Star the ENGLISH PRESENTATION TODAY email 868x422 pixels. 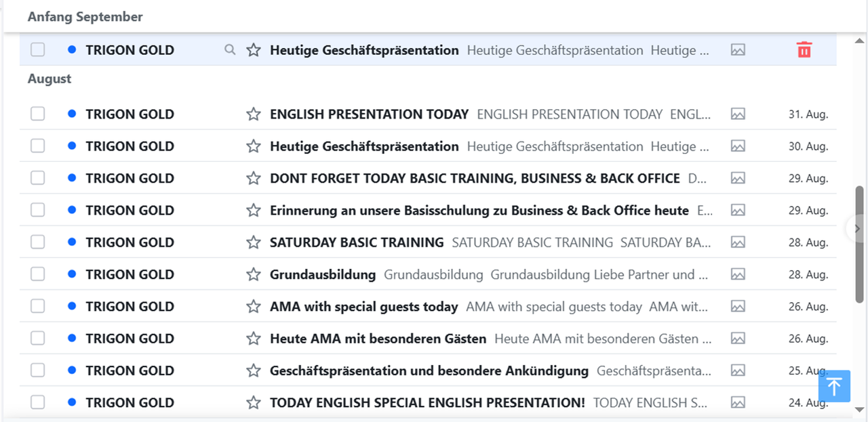[x=254, y=114]
